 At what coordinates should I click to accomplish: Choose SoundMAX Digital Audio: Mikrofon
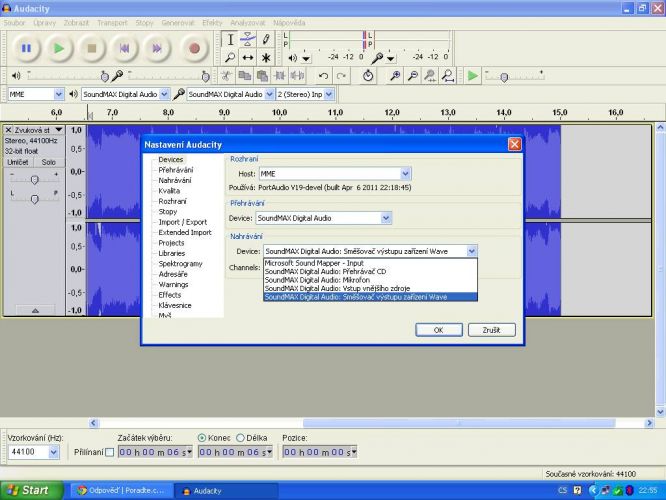point(370,280)
